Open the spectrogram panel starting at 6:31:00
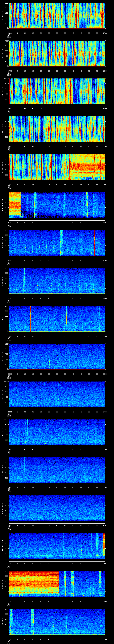The image size is (114, 644). [57, 584]
